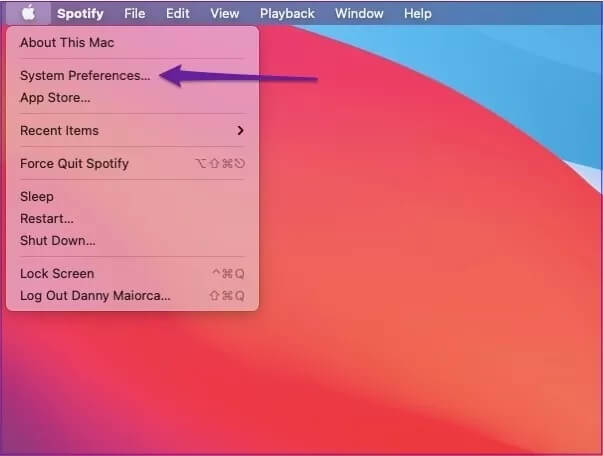
Task: Select Shut Down… option
Action: coord(132,240)
